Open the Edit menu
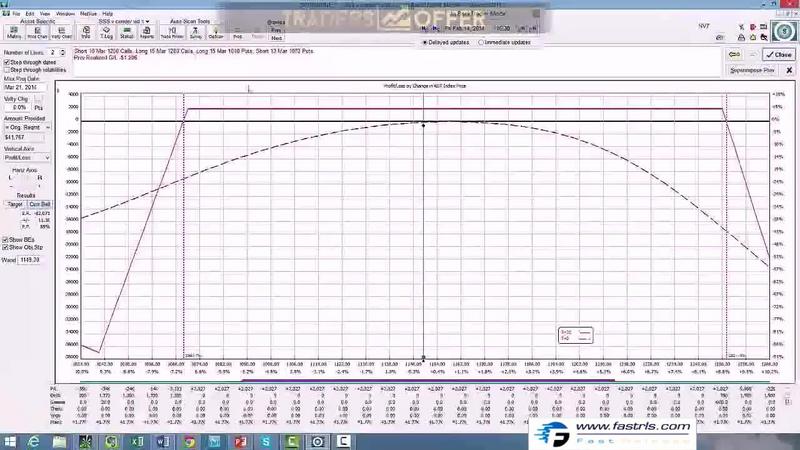Screen dimensions: 800x450 tap(30, 14)
